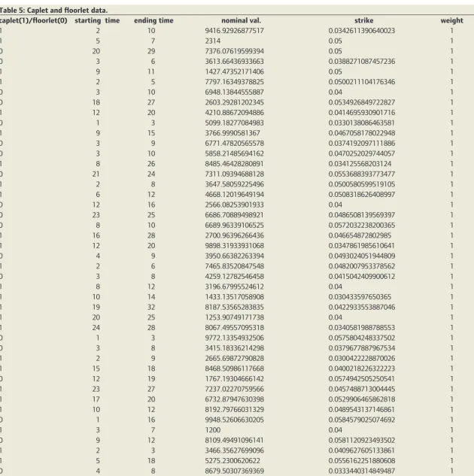Click strike value 0.0493024051944809
Viewport: 474px width, 476px height.
[x=362, y=256]
